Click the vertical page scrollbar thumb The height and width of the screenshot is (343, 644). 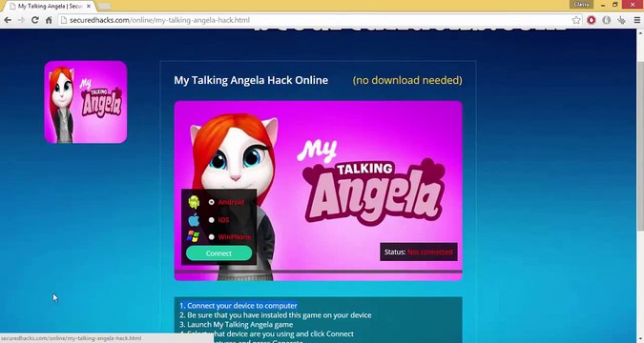(x=640, y=146)
